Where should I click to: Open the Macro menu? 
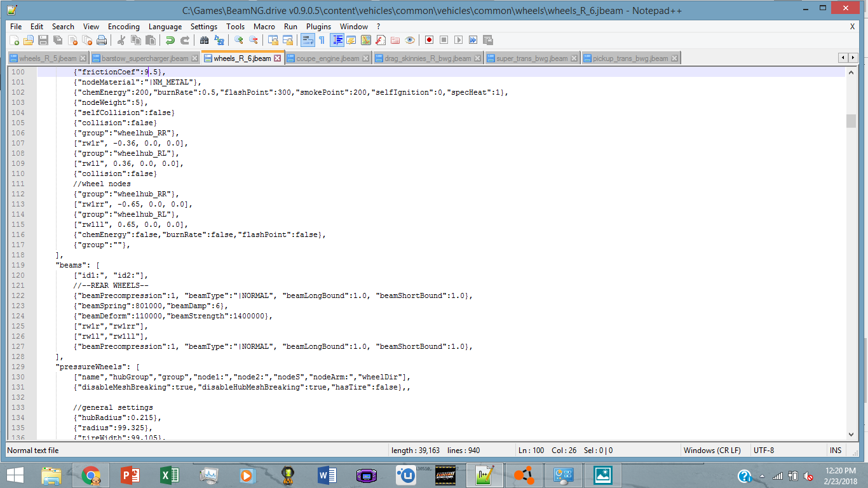[x=264, y=27]
